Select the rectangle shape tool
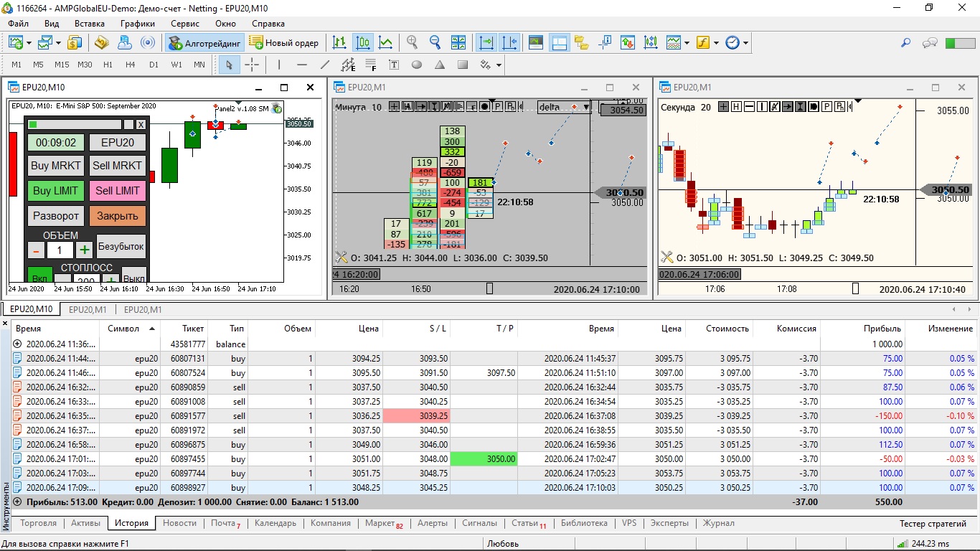Image resolution: width=980 pixels, height=551 pixels. click(463, 65)
